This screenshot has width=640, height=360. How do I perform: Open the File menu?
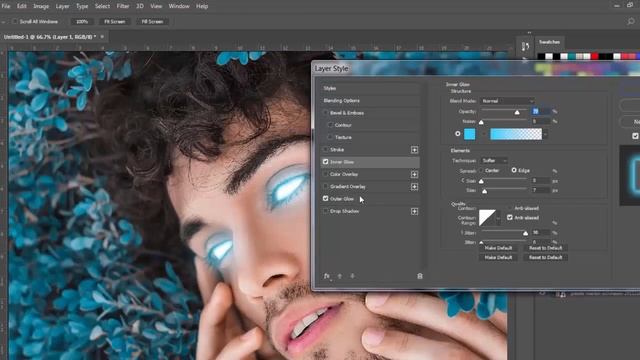click(x=6, y=6)
